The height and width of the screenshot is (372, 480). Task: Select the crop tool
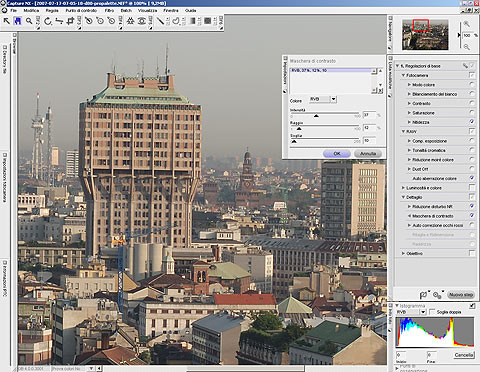click(x=70, y=21)
